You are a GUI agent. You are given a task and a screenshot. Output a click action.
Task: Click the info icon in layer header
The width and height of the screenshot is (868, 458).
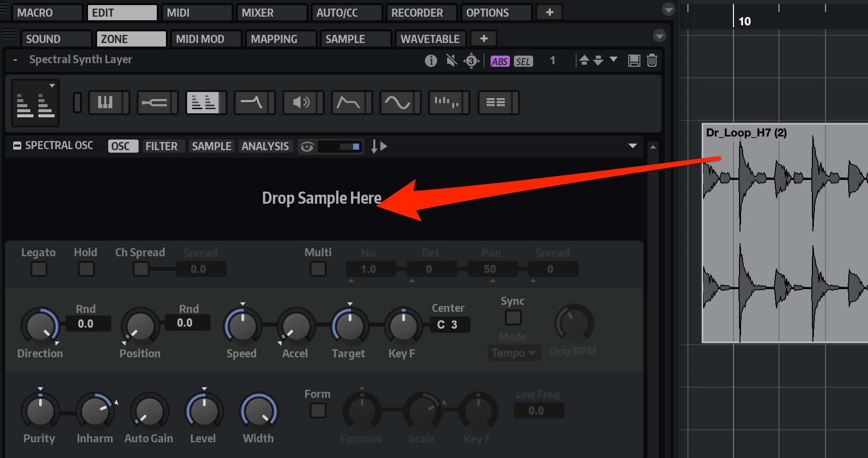(430, 61)
